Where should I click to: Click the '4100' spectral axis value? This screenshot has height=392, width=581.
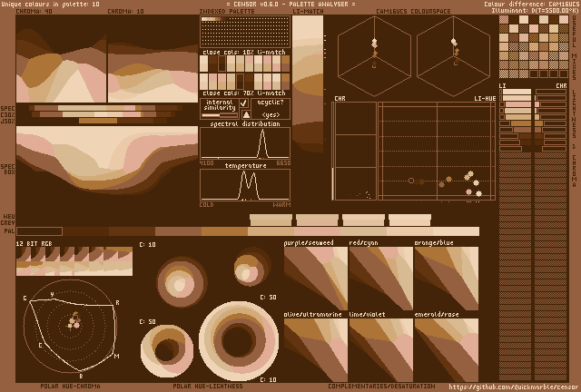coord(206,163)
